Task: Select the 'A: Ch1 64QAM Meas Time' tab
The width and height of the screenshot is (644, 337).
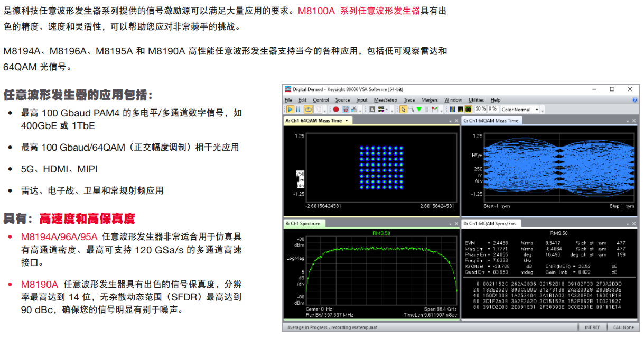Action: coord(318,121)
